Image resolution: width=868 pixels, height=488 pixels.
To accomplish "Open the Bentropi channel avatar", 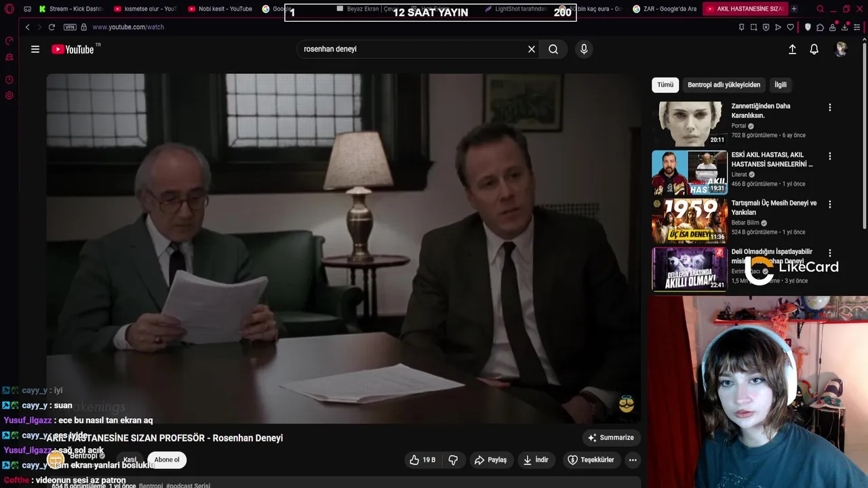I will [x=56, y=460].
